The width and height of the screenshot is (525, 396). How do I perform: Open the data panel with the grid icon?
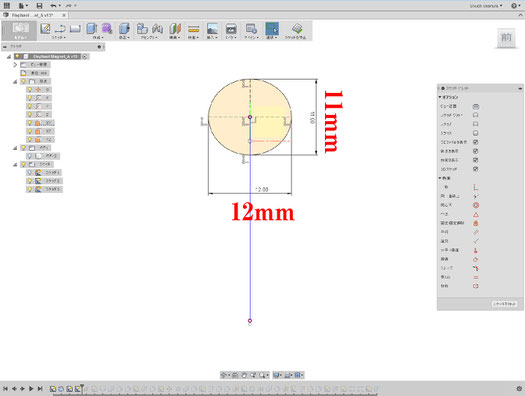(x=6, y=6)
